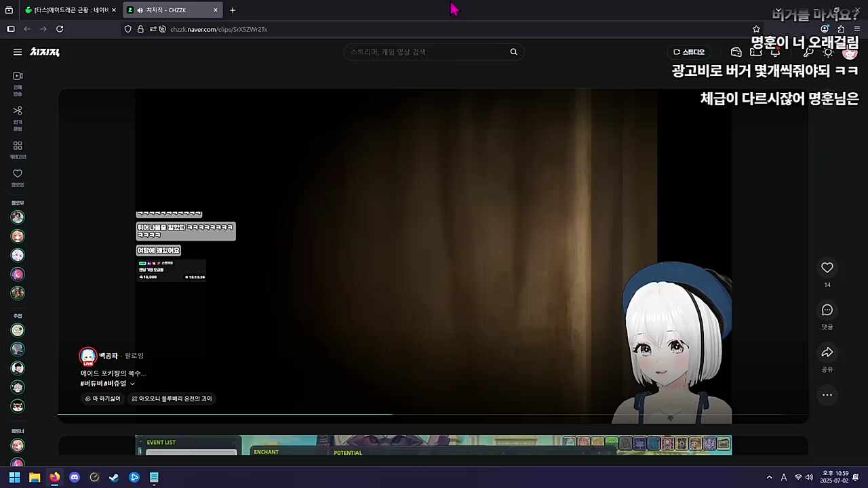Open the taskbar clock and date
Image resolution: width=868 pixels, height=488 pixels.
point(834,477)
